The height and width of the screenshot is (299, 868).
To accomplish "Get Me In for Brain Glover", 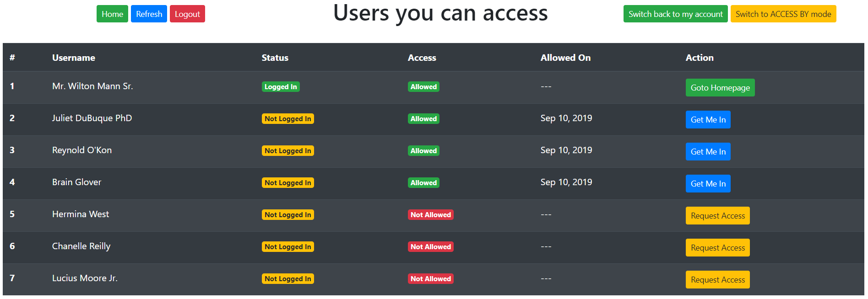I will pyautogui.click(x=708, y=184).
